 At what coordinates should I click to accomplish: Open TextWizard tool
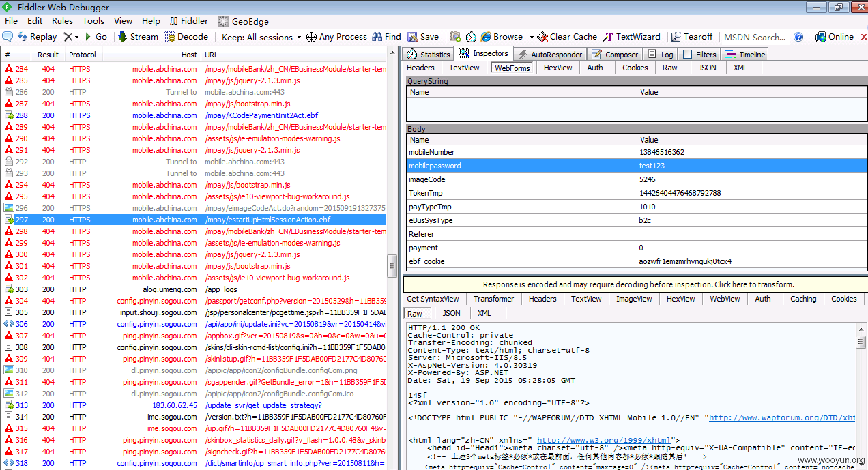632,36
